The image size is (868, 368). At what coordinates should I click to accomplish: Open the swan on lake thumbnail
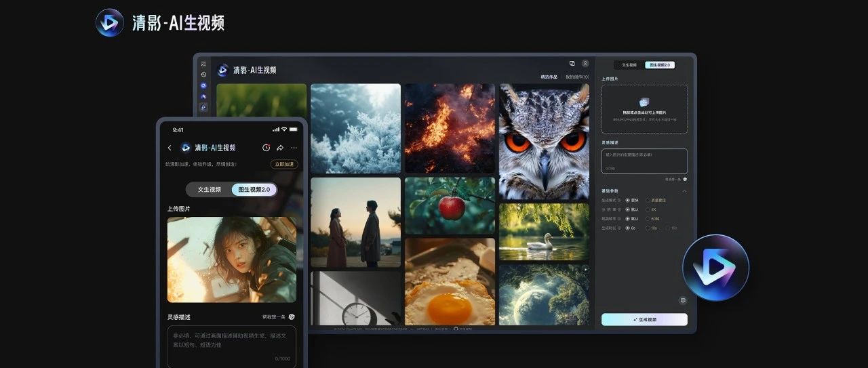(545, 232)
